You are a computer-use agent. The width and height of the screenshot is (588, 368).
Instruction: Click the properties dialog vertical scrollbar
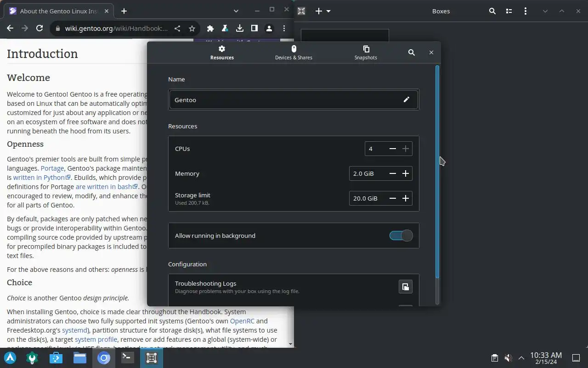[x=437, y=172]
